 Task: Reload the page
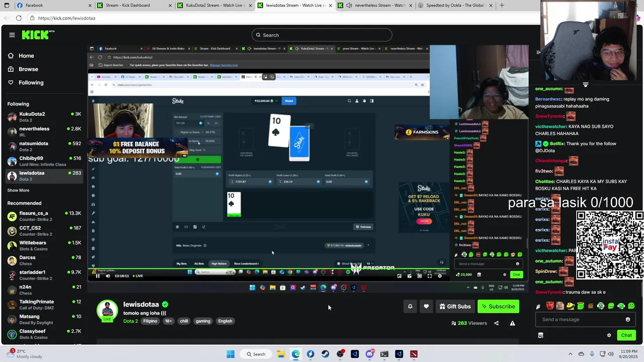pos(19,18)
